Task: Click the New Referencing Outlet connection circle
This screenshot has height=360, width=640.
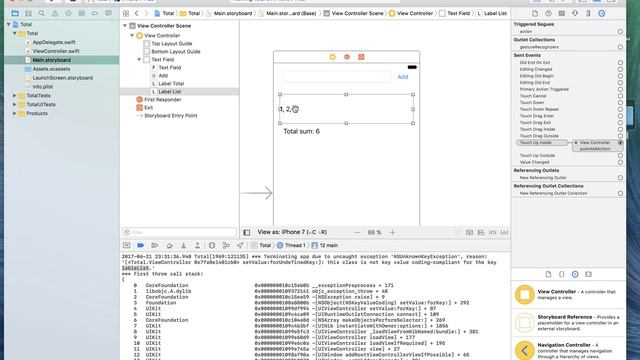Action: click(x=620, y=178)
